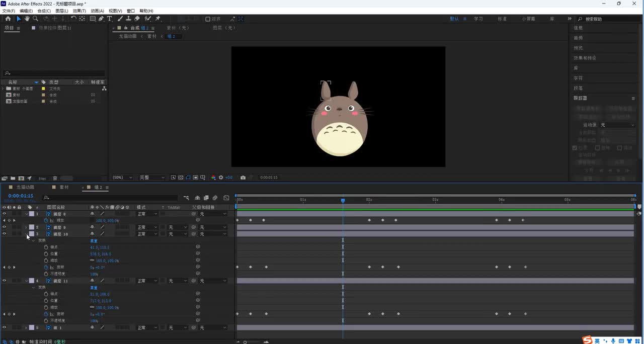Screen dimensions: 644x344
Task: Collapse the 变换 group under 图层 10
Action: point(34,240)
